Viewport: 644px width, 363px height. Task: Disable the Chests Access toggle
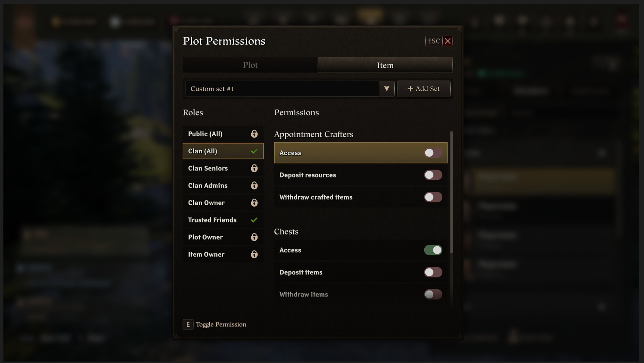433,250
